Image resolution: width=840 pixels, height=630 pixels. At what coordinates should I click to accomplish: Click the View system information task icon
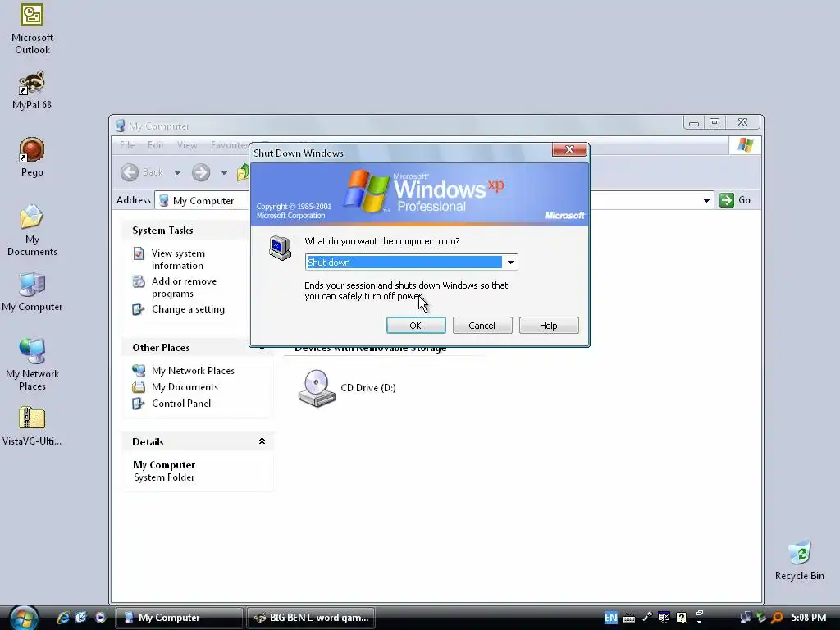[x=139, y=253]
